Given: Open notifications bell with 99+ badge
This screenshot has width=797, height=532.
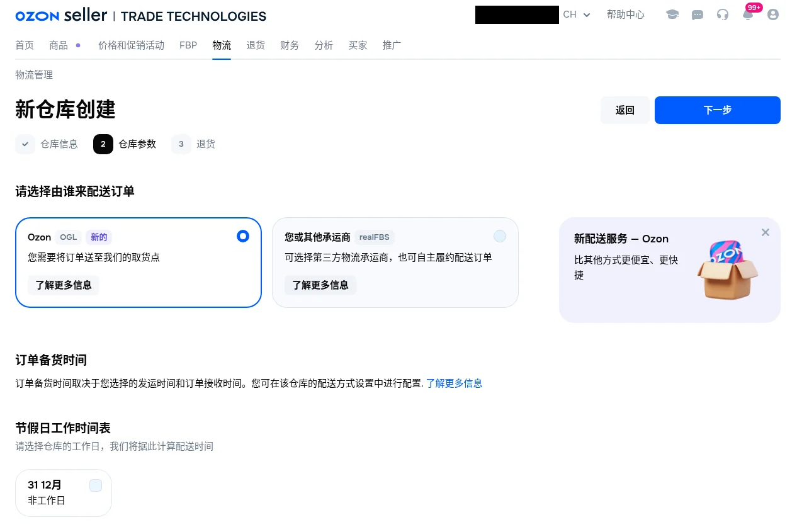Looking at the screenshot, I should coord(749,13).
